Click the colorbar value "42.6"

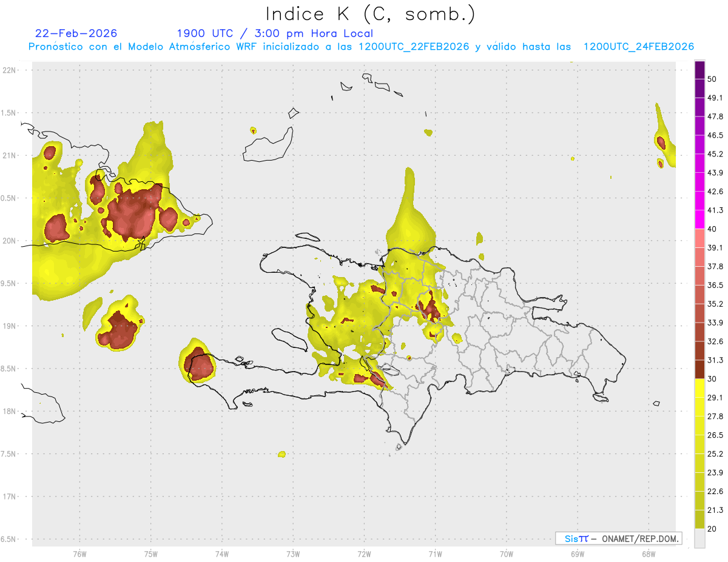[x=715, y=192]
